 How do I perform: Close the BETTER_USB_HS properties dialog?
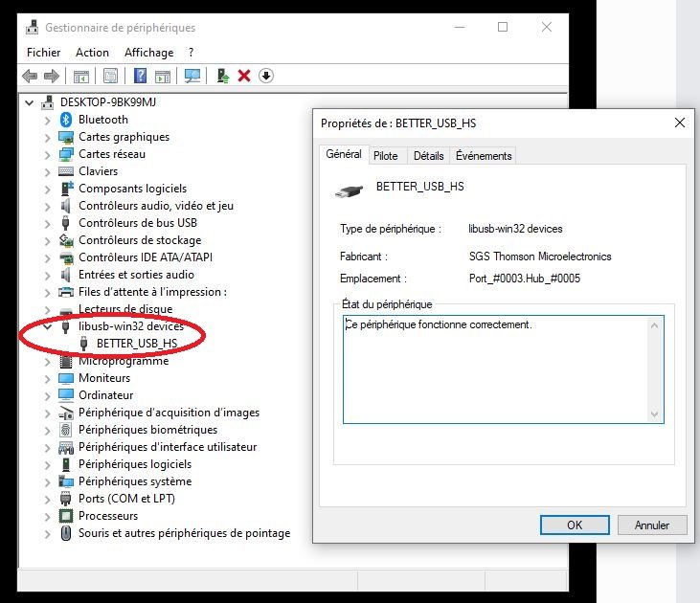point(680,123)
